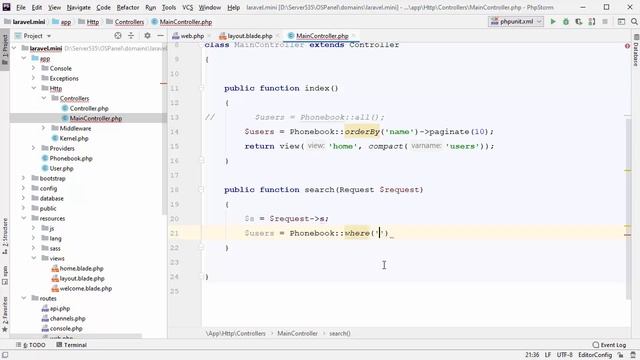Toggle the fold marker on the search function line
Viewport: 640px width, 360px height.
pyautogui.click(x=202, y=189)
